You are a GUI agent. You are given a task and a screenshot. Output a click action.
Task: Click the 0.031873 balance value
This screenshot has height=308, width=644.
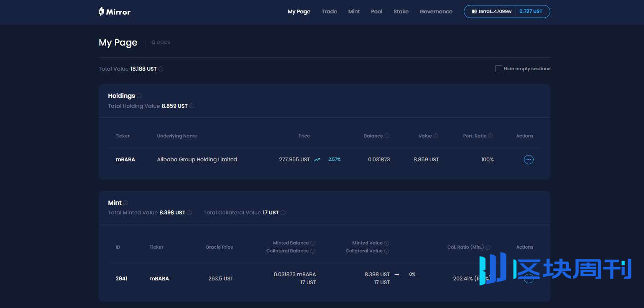coord(379,160)
